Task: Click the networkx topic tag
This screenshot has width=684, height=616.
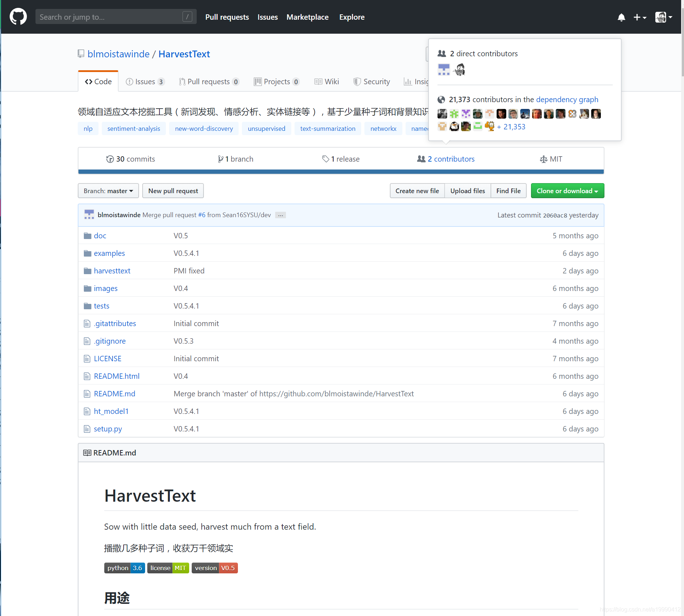Action: pos(383,128)
